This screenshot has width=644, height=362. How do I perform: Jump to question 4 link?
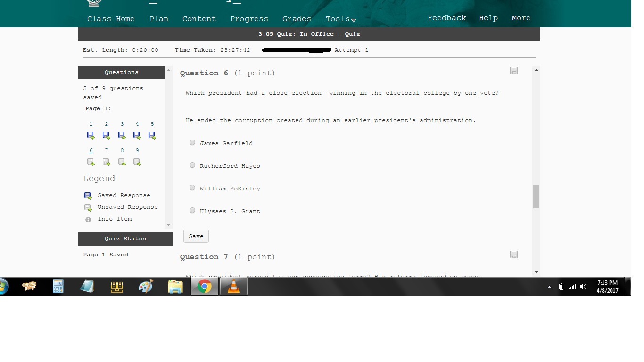pyautogui.click(x=137, y=124)
